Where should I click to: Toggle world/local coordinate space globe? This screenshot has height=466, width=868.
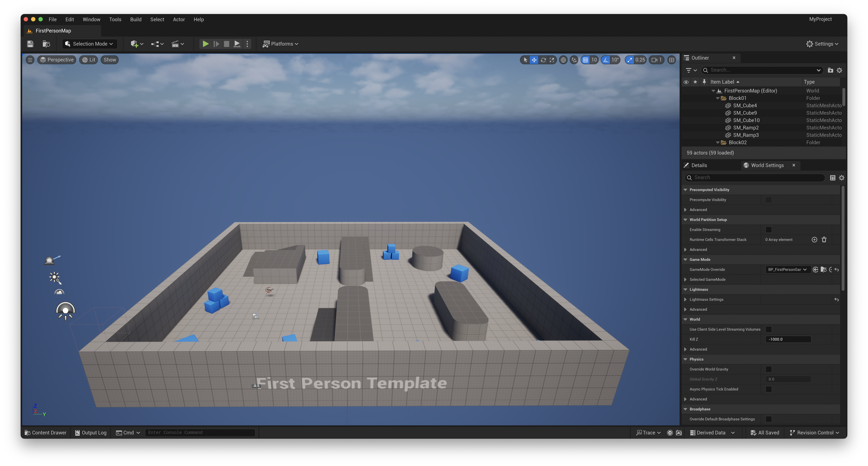(x=563, y=60)
